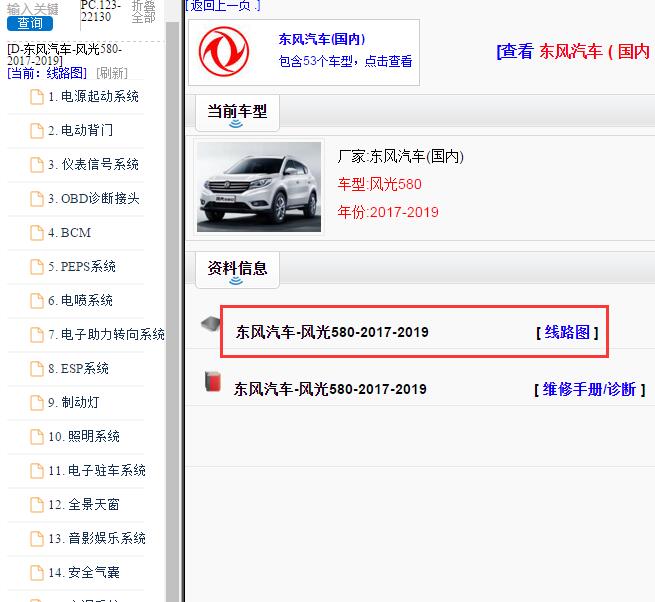Select tree item 10. 照明系统
Viewport: 655px width, 602px height.
click(84, 437)
